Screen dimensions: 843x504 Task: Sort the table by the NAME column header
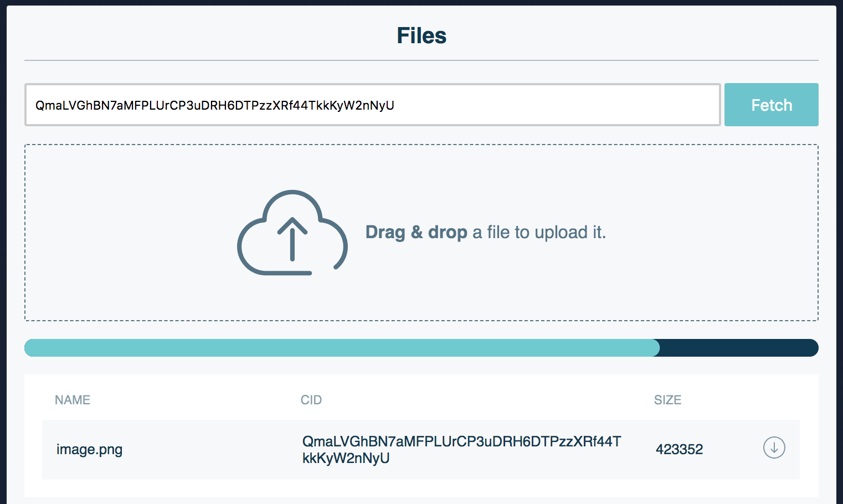coord(72,399)
